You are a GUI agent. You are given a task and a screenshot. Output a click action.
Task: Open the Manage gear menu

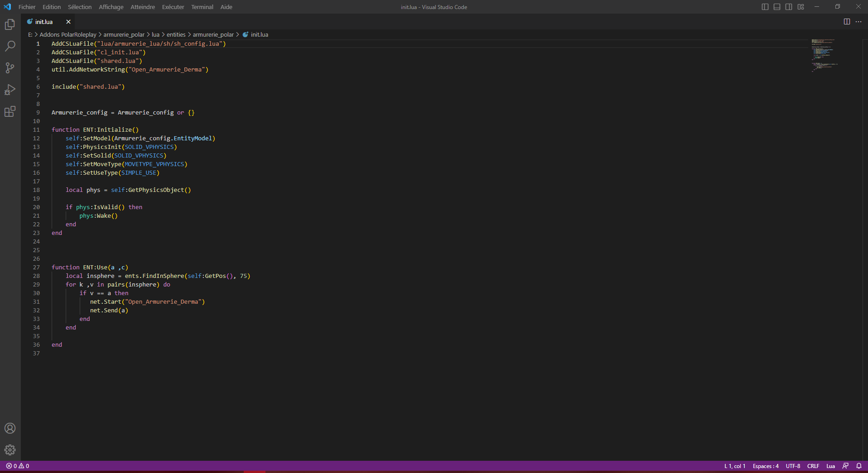pyautogui.click(x=10, y=450)
